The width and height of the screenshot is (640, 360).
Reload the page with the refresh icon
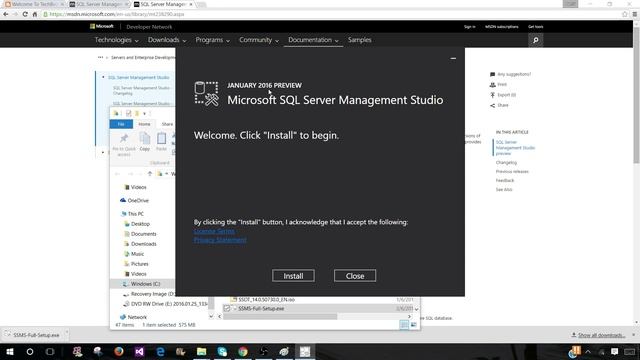click(25, 14)
